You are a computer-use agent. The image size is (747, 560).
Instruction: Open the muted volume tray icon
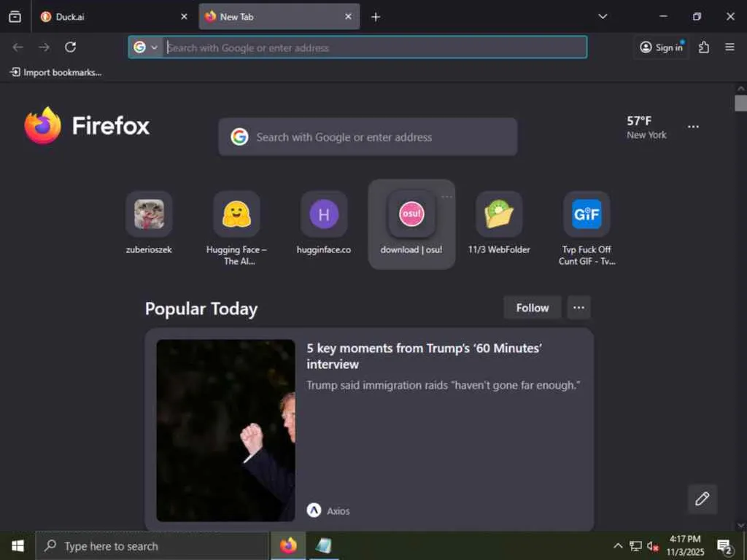653,546
